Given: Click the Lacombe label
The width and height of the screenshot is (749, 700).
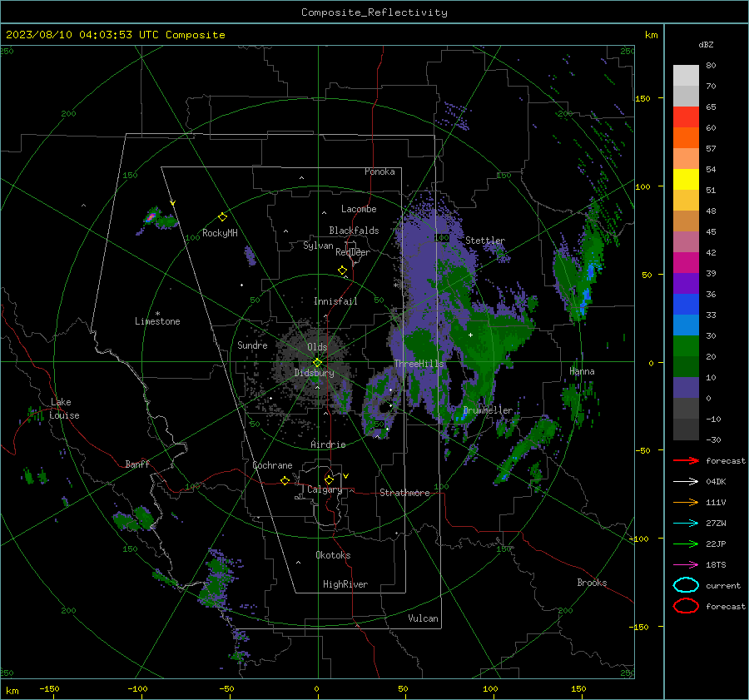Looking at the screenshot, I should pos(359,209).
